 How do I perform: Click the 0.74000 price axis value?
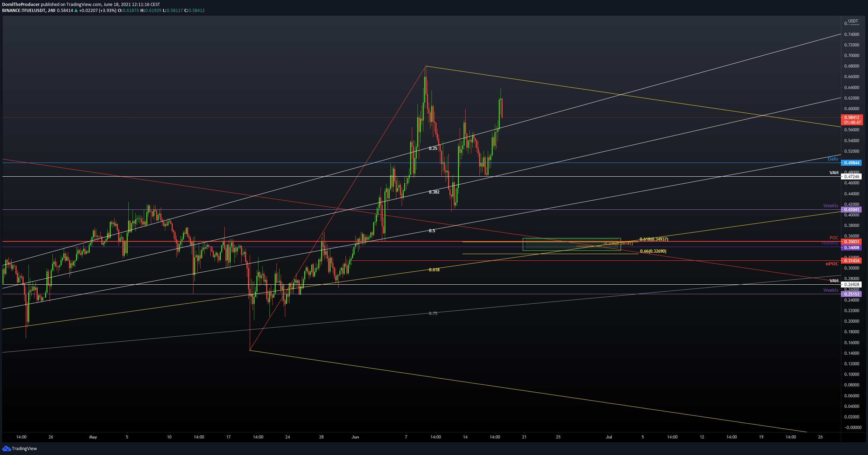(852, 34)
